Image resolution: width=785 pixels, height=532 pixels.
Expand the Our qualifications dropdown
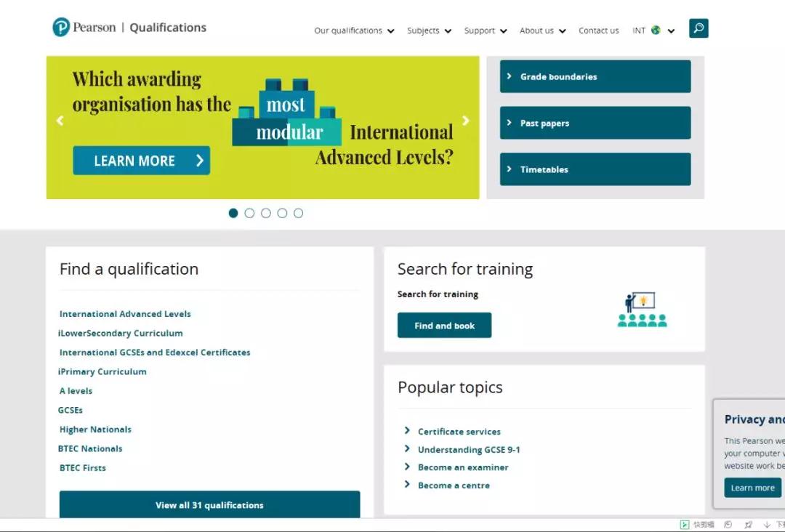pyautogui.click(x=354, y=31)
